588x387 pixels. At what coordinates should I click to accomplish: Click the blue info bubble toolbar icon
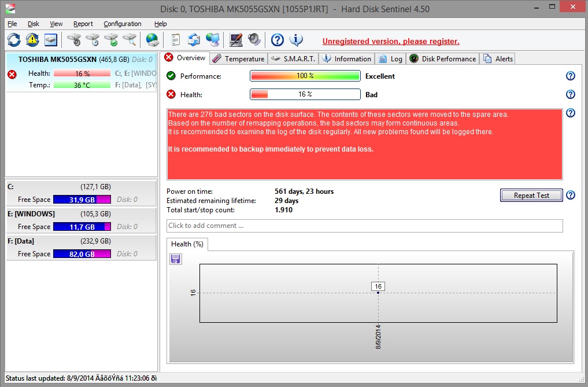(296, 40)
